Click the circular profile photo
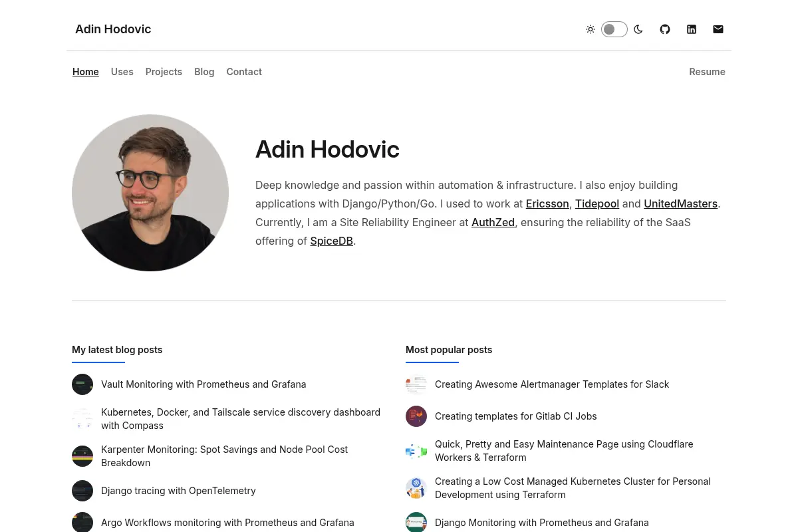This screenshot has height=532, width=798. click(x=150, y=193)
